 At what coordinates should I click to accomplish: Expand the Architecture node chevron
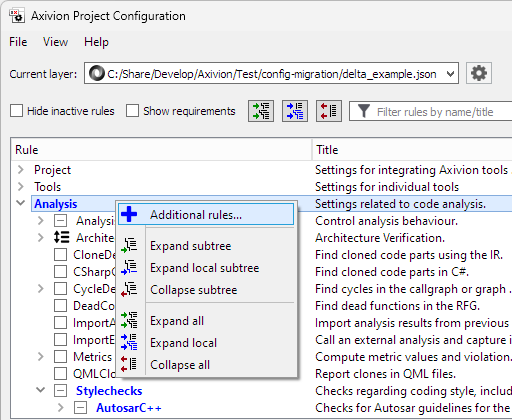coord(41,238)
